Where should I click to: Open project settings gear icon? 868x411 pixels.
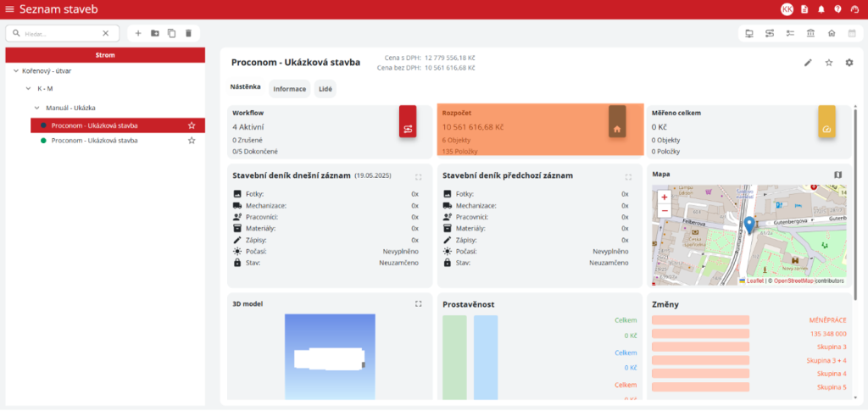pyautogui.click(x=849, y=63)
